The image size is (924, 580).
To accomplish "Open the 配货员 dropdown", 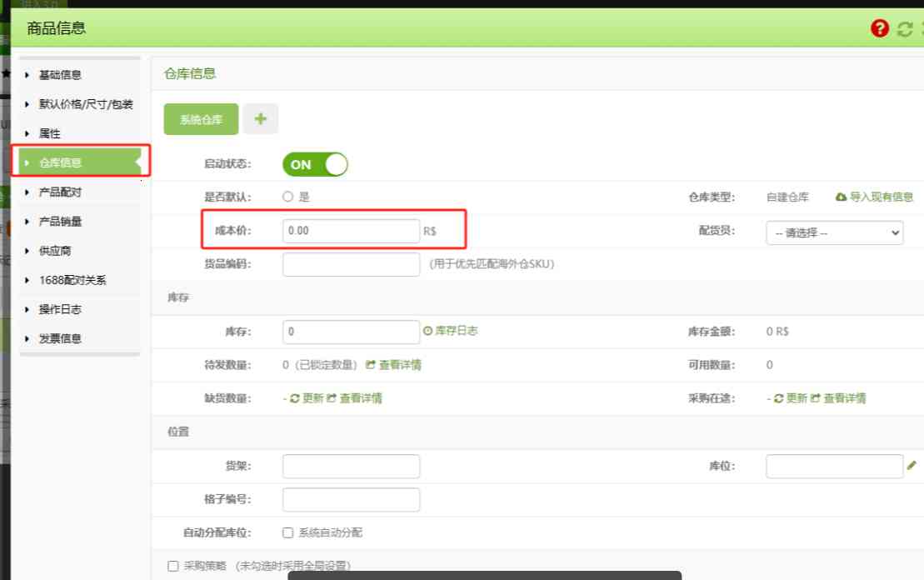I will [x=833, y=232].
